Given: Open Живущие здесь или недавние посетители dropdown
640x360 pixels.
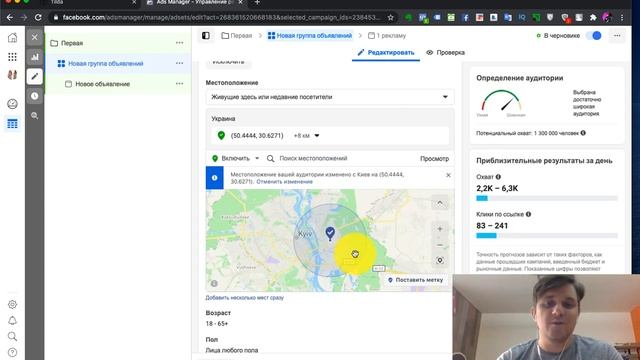Looking at the screenshot, I should tap(330, 97).
